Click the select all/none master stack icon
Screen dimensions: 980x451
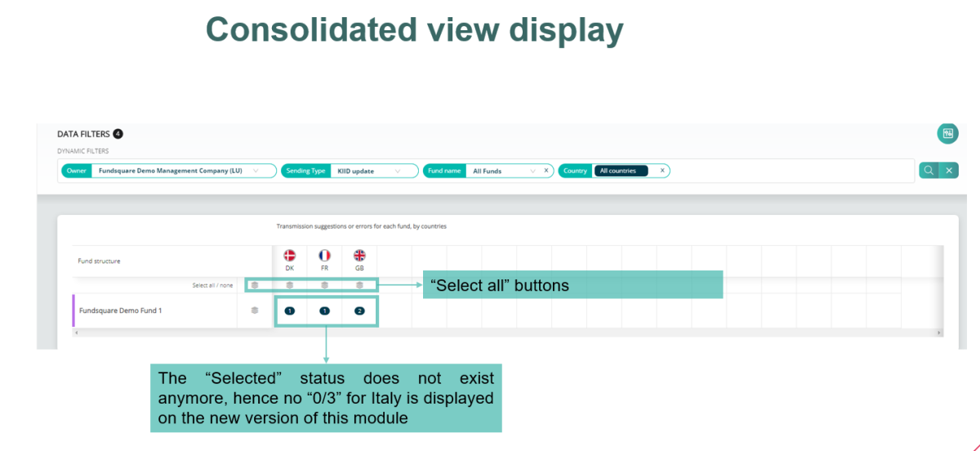[255, 285]
